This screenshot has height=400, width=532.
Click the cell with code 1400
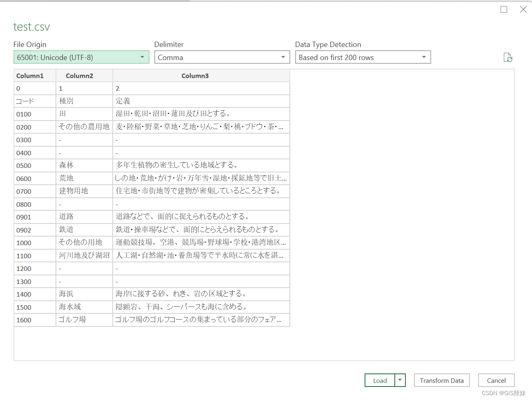tap(35, 294)
